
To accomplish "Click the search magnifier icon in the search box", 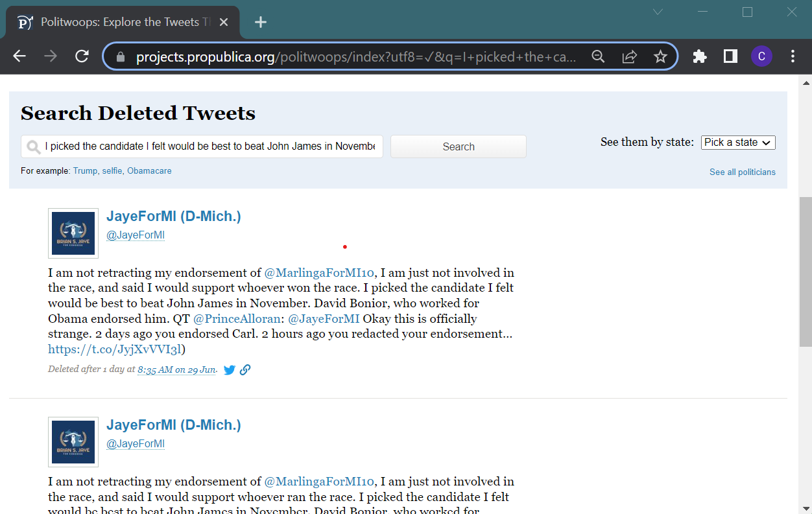I will click(32, 147).
